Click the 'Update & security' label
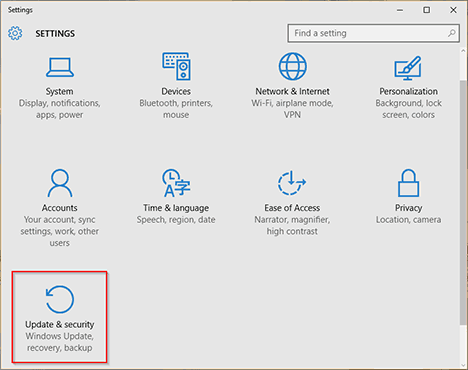468x370 pixels. tap(60, 324)
